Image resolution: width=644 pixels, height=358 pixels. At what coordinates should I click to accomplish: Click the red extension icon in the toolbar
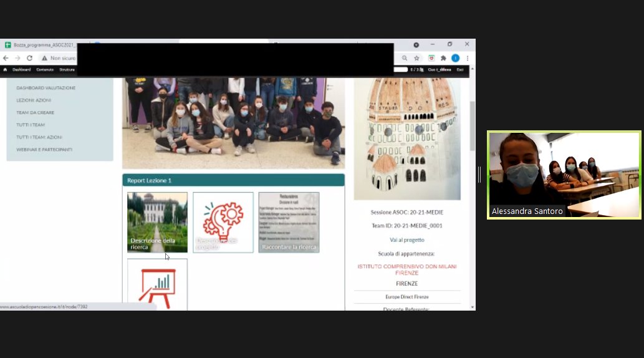(431, 59)
